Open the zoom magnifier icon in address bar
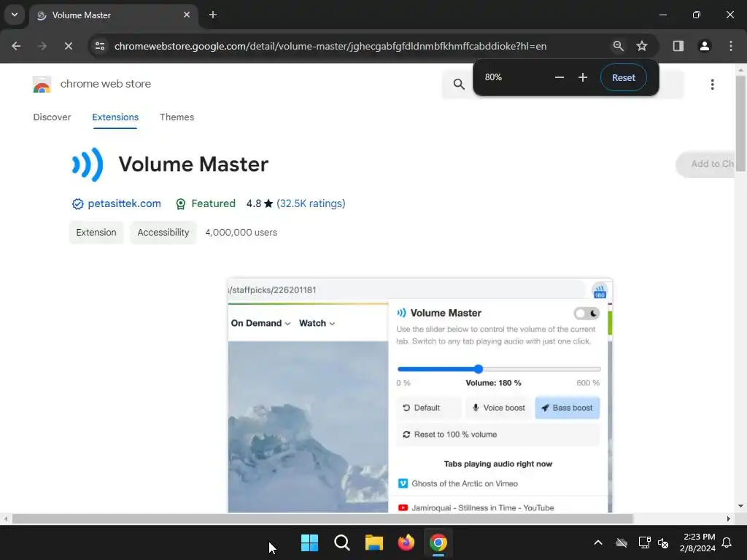 618,46
